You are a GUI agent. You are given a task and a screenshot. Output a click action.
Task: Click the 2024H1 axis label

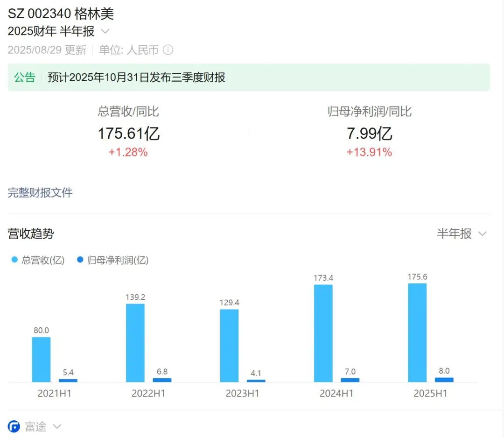(x=336, y=394)
